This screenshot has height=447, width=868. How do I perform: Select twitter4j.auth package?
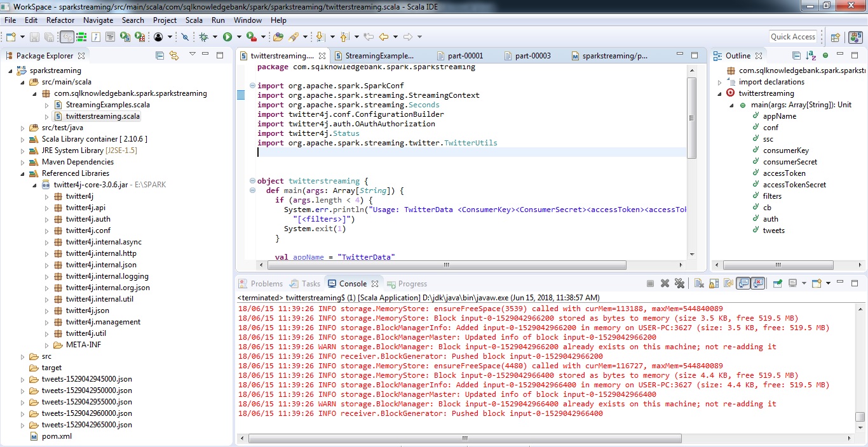pos(88,219)
